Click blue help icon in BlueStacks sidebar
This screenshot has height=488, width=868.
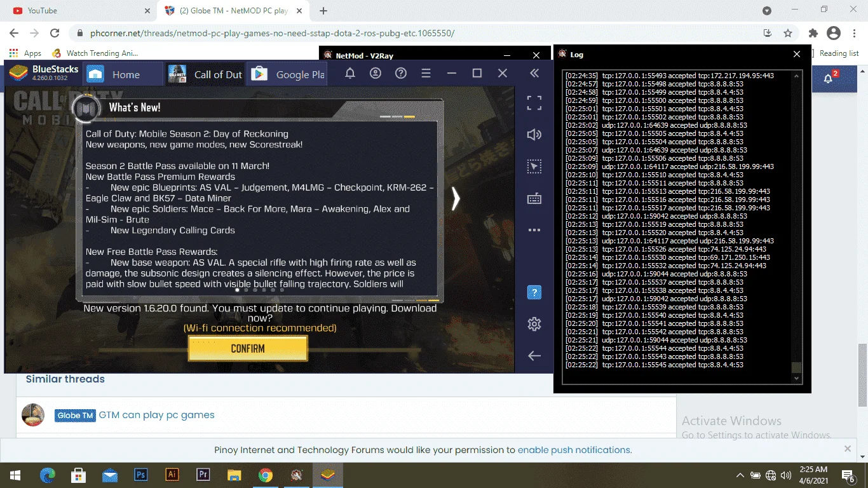pos(534,292)
